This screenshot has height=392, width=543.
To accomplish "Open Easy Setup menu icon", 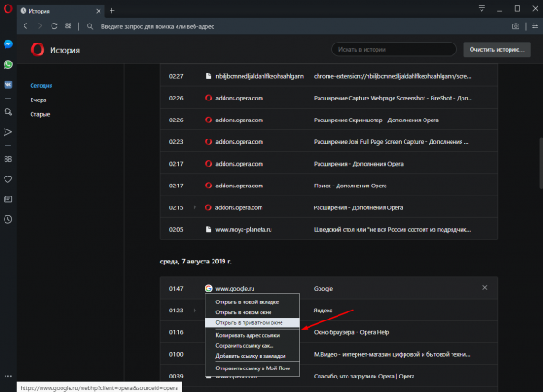I will pos(535,26).
